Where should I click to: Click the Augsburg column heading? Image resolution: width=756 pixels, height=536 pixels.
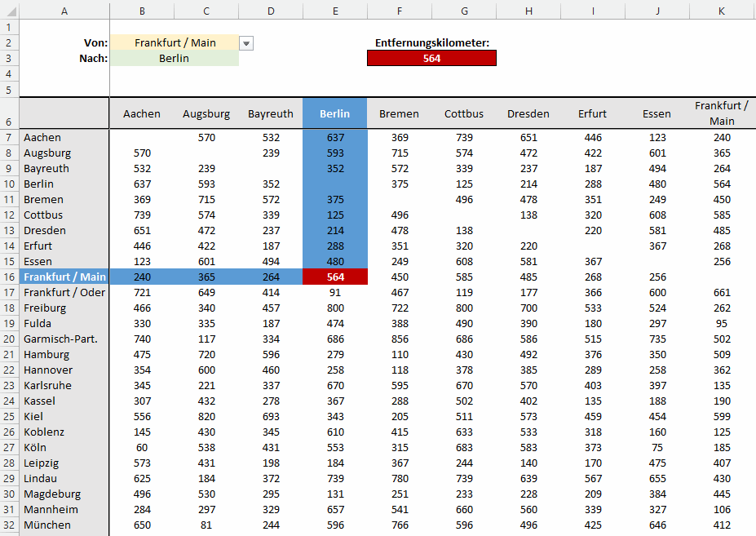[206, 114]
